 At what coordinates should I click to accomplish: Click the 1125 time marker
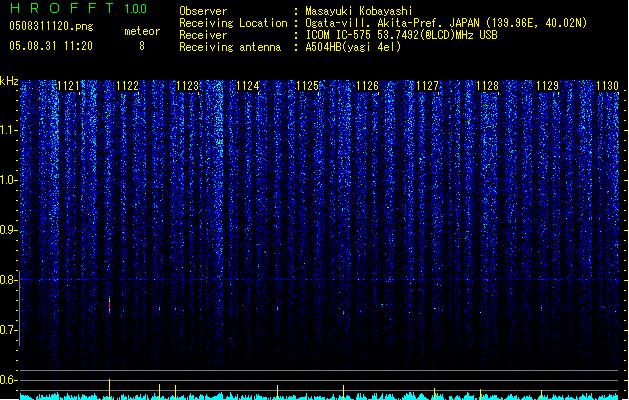307,86
